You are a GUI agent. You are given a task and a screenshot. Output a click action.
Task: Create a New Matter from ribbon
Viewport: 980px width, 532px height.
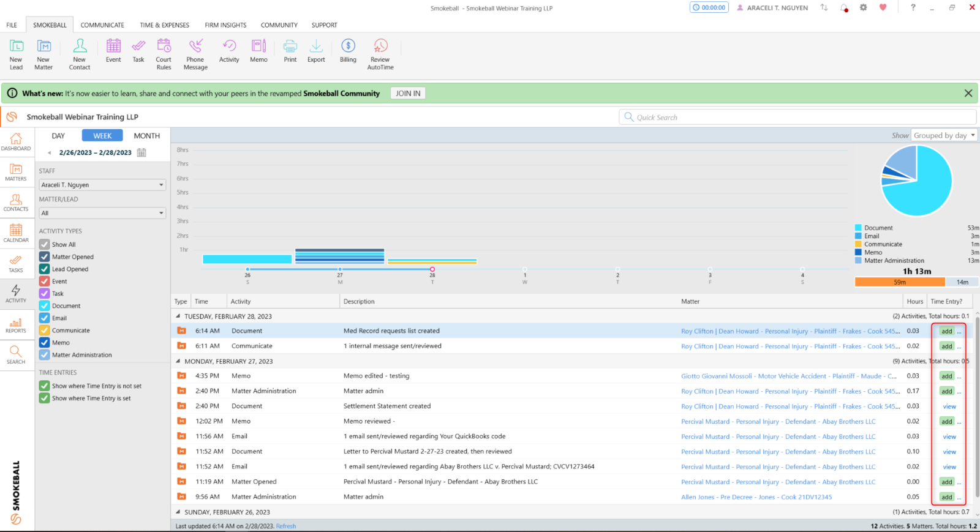pos(43,54)
